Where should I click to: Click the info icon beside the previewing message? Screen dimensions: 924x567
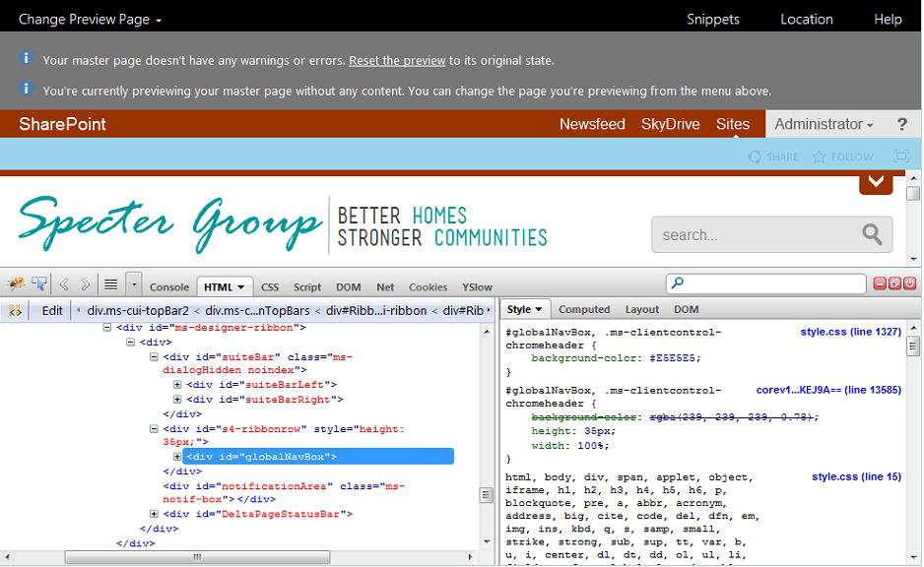[x=26, y=89]
